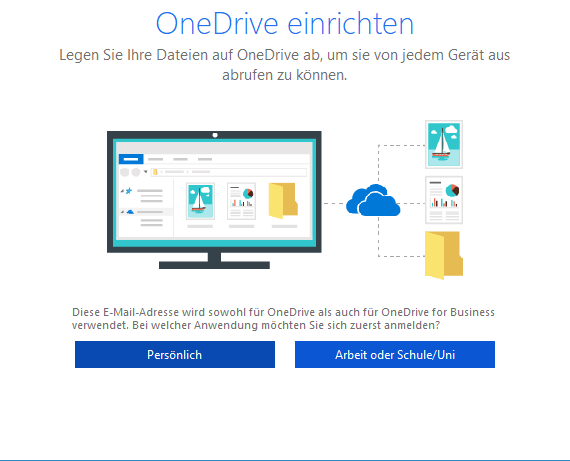Click the blue OneDrive cloud icon

coord(373,200)
